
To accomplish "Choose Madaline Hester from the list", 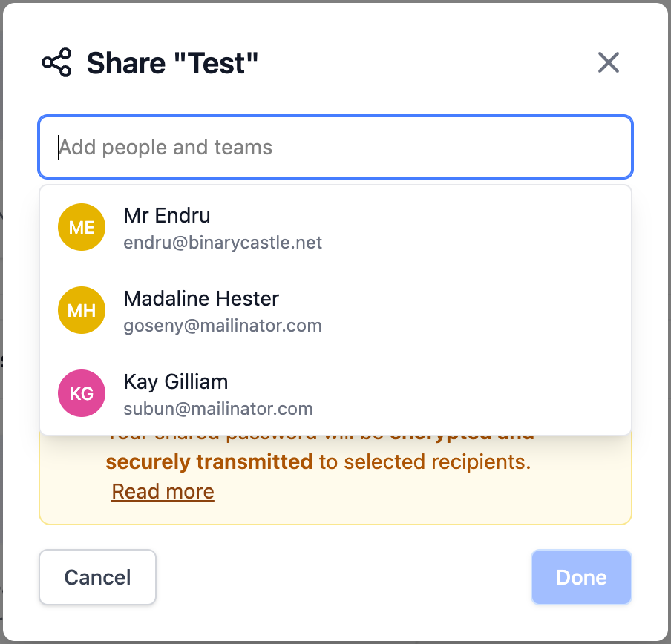I will 201,299.
